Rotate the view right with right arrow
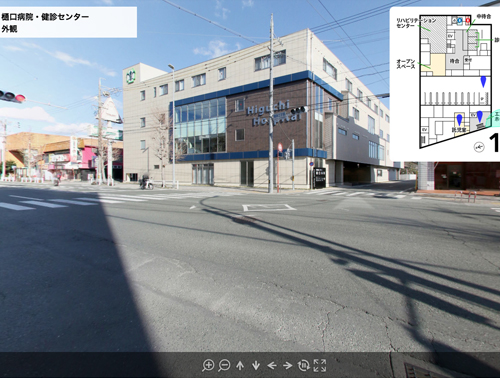This screenshot has width=500, height=378. point(288,366)
